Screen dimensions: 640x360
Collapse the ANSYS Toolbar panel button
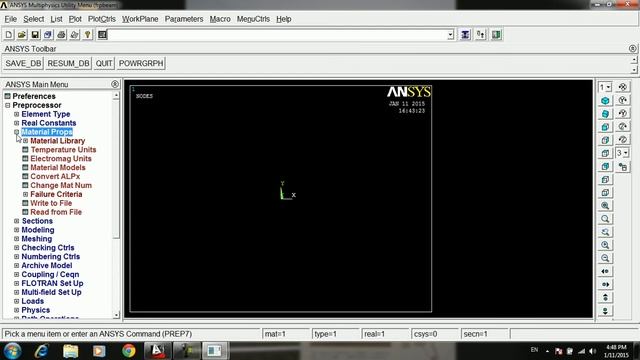(x=632, y=49)
